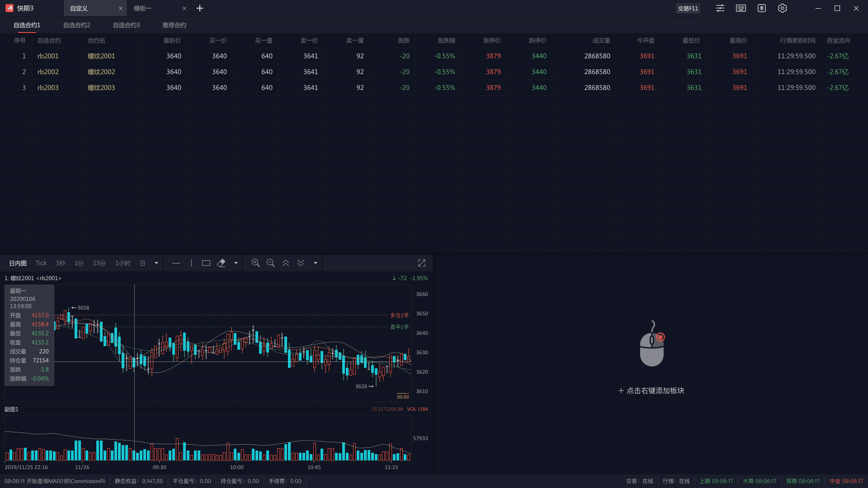Click the 大商 exchange time

click(x=759, y=481)
